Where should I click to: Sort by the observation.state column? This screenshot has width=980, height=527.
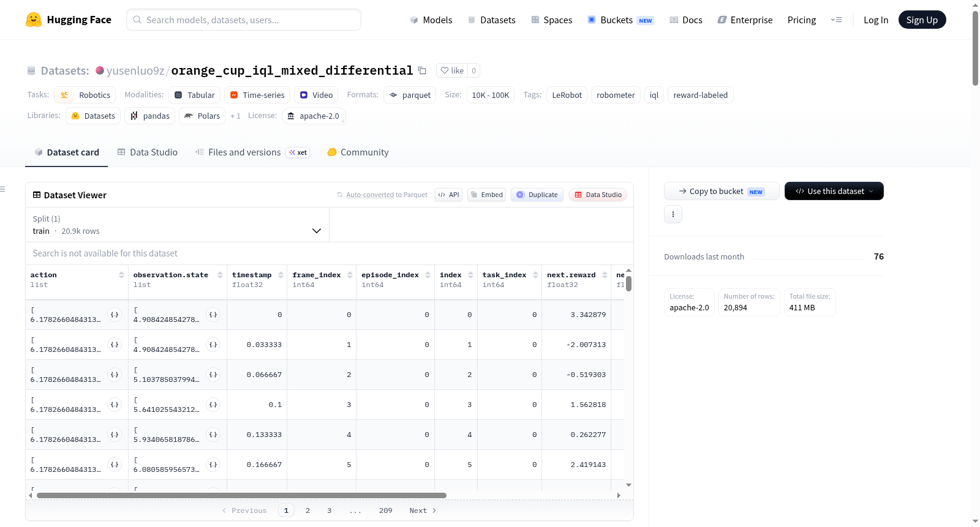click(x=220, y=275)
